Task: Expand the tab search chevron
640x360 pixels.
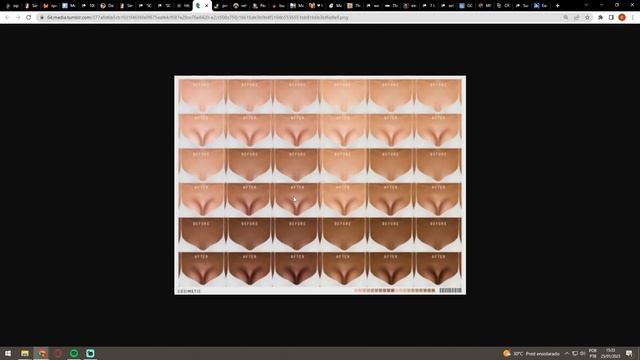Action: (586, 5)
